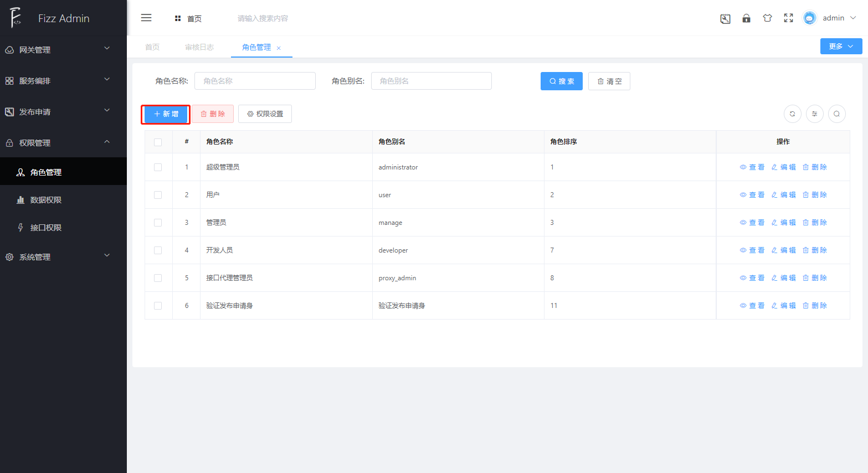Expand the 服务编排 menu
The height and width of the screenshot is (473, 868).
coord(63,81)
